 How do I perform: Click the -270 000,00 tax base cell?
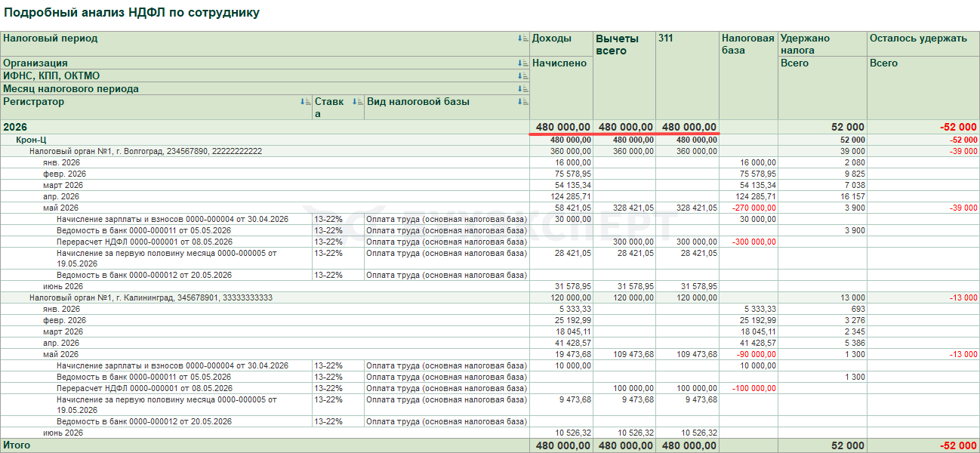pos(748,208)
